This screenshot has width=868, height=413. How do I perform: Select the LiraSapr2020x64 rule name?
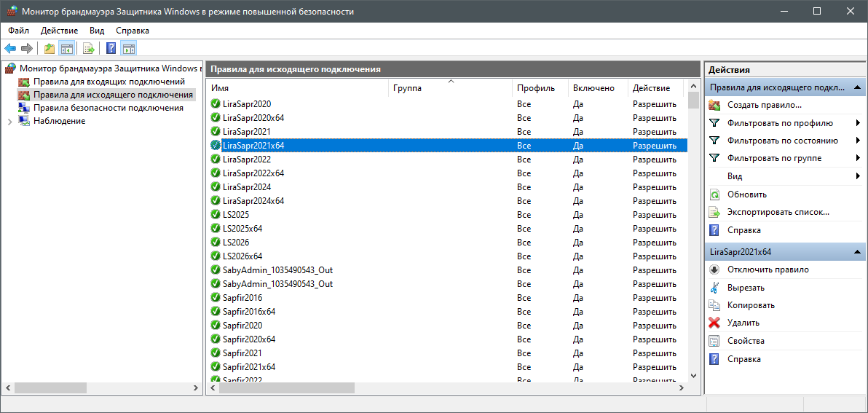click(253, 117)
